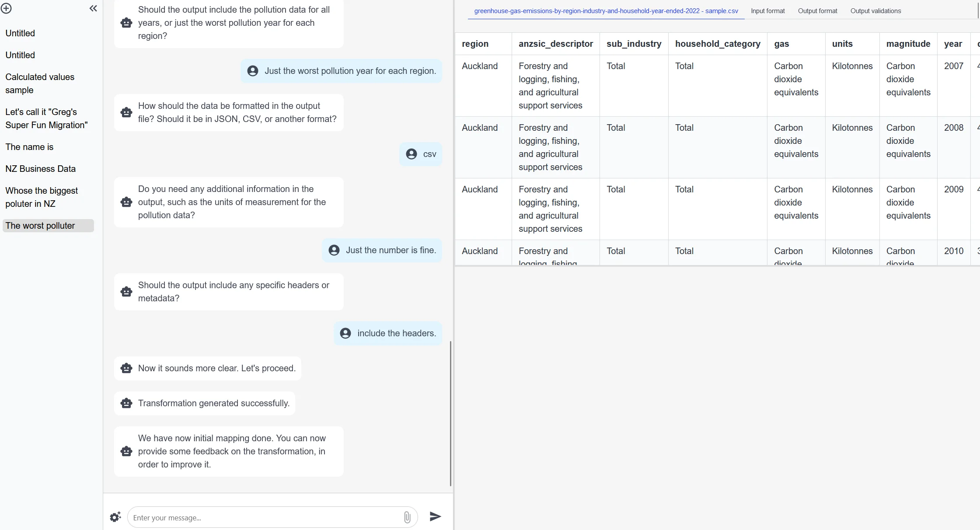Click the user avatar beside 'csv' message
Image resolution: width=980 pixels, height=530 pixels.
click(x=412, y=154)
